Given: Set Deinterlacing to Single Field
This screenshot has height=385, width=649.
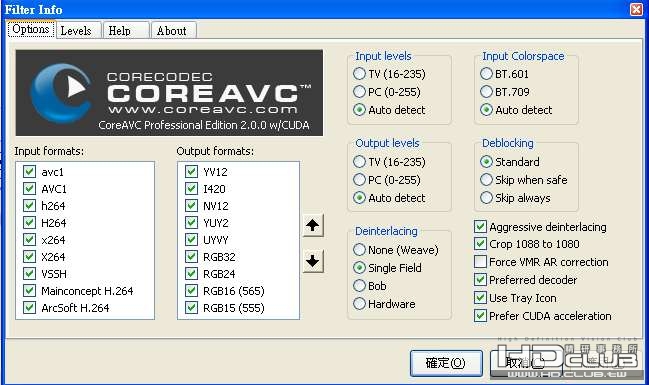Looking at the screenshot, I should pyautogui.click(x=359, y=268).
